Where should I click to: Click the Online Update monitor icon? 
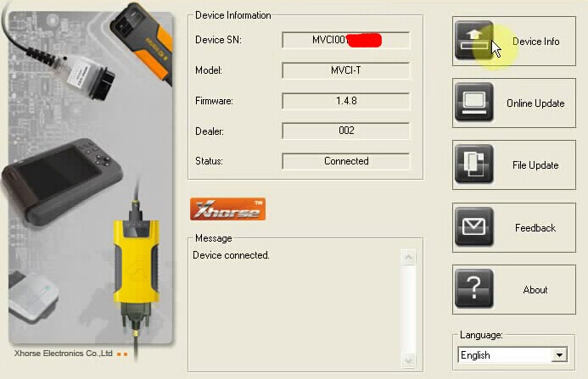(x=474, y=103)
